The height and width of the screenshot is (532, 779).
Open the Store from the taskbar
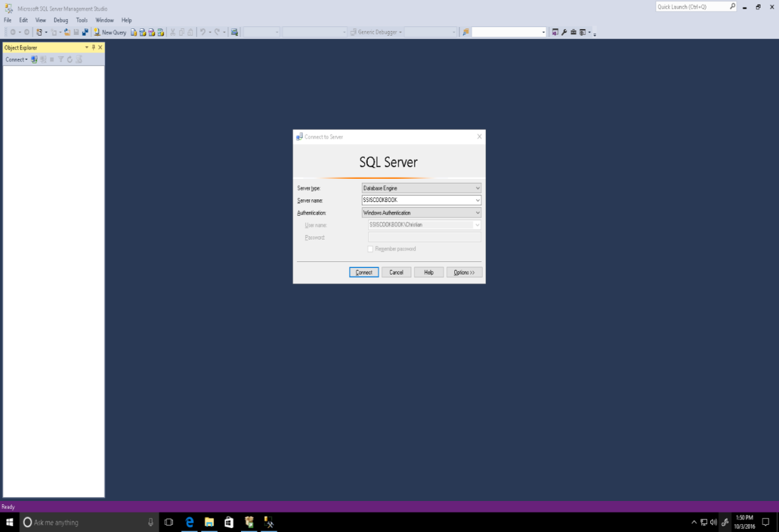tap(228, 522)
